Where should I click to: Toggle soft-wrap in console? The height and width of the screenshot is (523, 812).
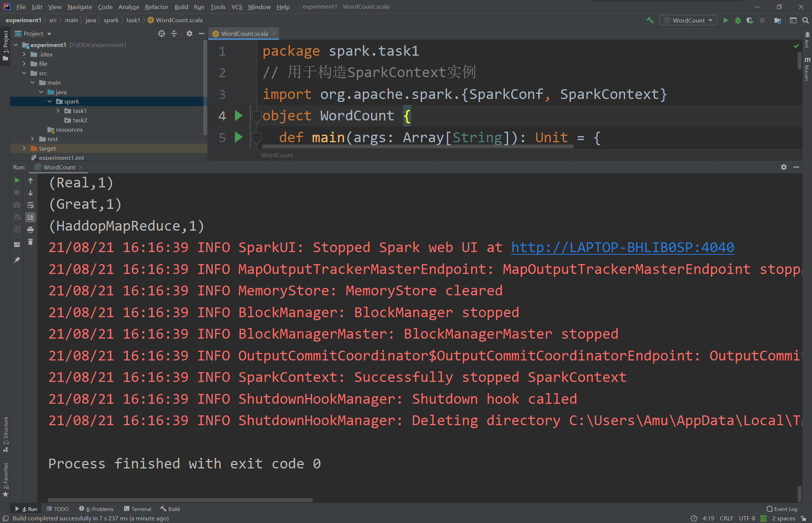(30, 205)
